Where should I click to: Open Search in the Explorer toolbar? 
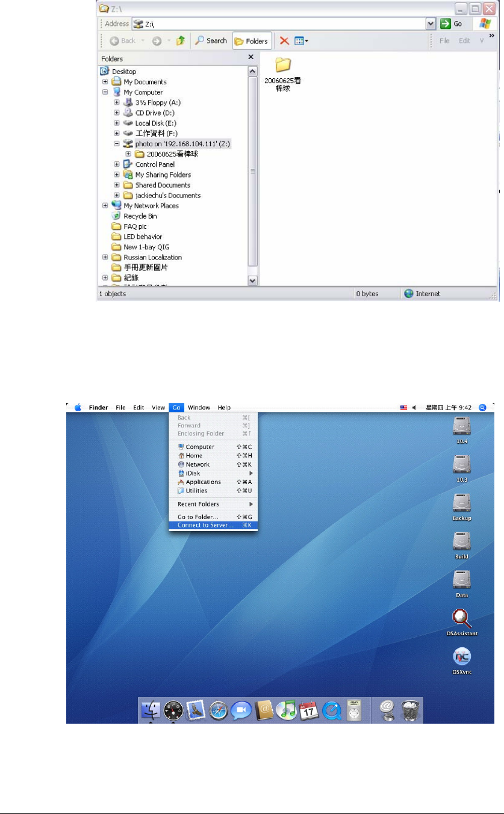[211, 41]
